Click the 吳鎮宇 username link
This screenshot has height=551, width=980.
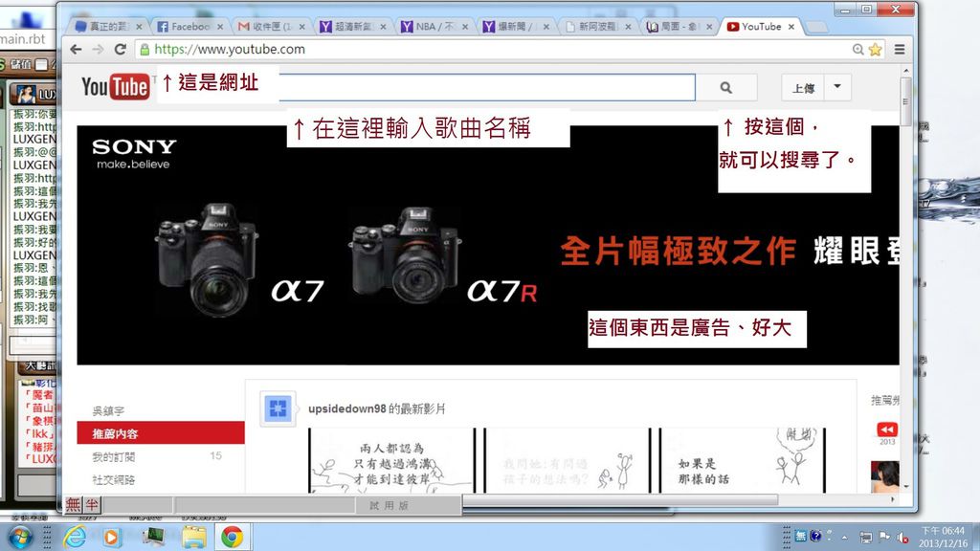108,410
